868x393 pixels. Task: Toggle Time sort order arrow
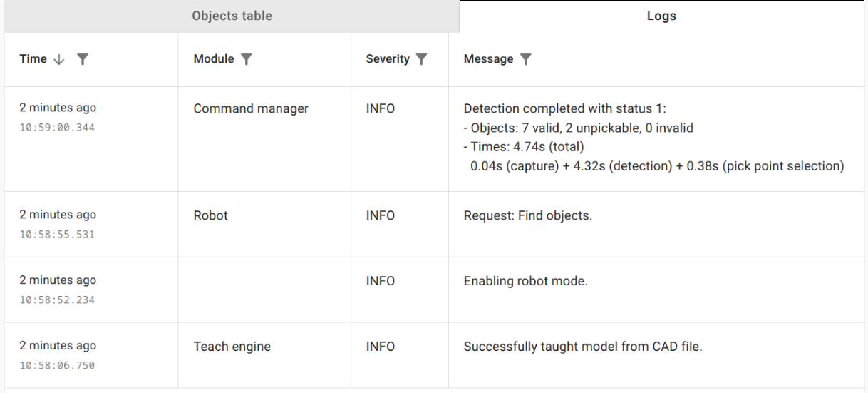[59, 60]
